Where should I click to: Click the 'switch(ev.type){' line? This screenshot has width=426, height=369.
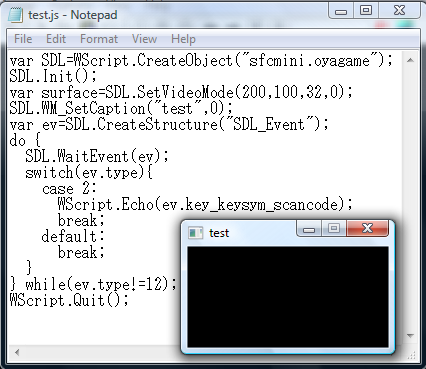tap(89, 172)
